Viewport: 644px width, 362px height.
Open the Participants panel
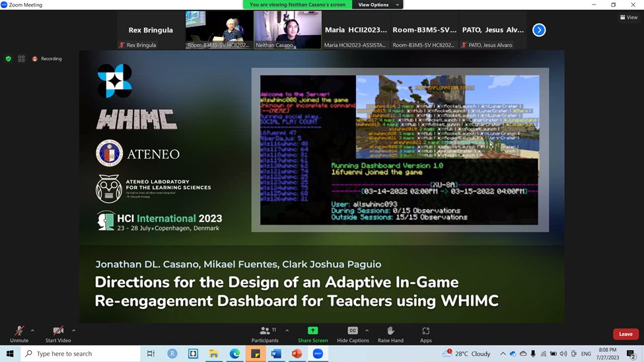click(265, 334)
